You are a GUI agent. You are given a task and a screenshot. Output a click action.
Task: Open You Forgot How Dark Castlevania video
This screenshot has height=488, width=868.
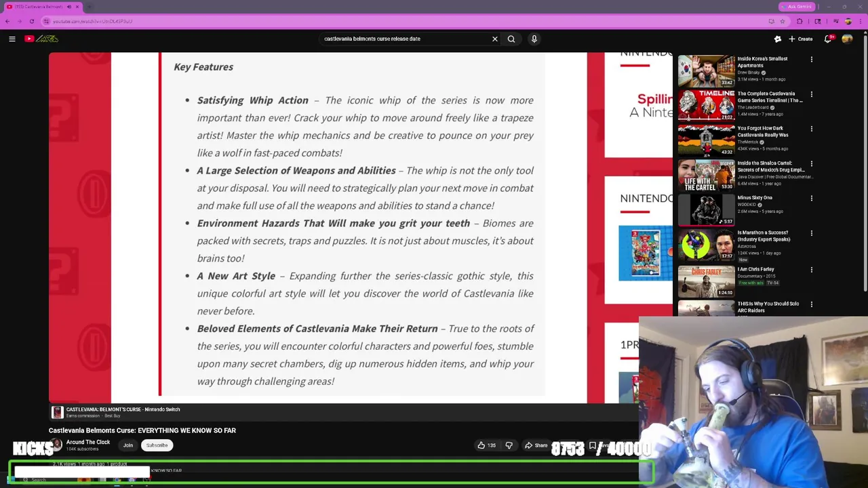[763, 131]
